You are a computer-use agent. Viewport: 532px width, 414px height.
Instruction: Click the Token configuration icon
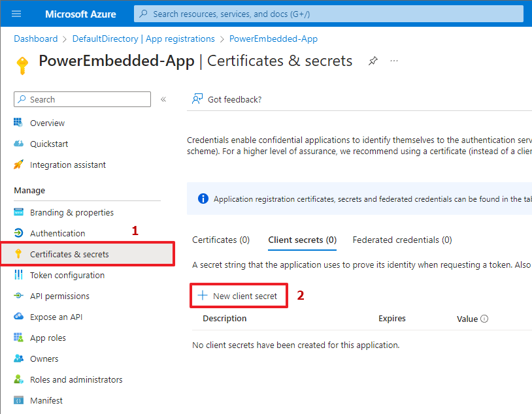[x=18, y=275]
